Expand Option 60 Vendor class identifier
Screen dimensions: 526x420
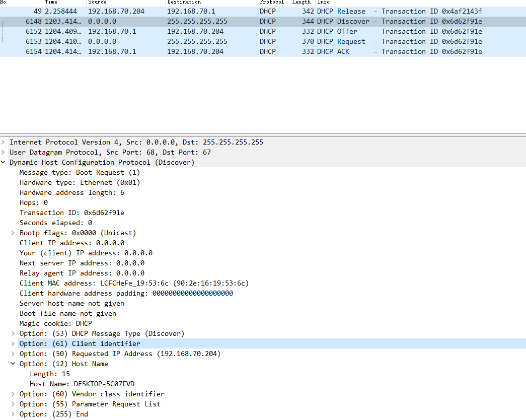click(13, 394)
